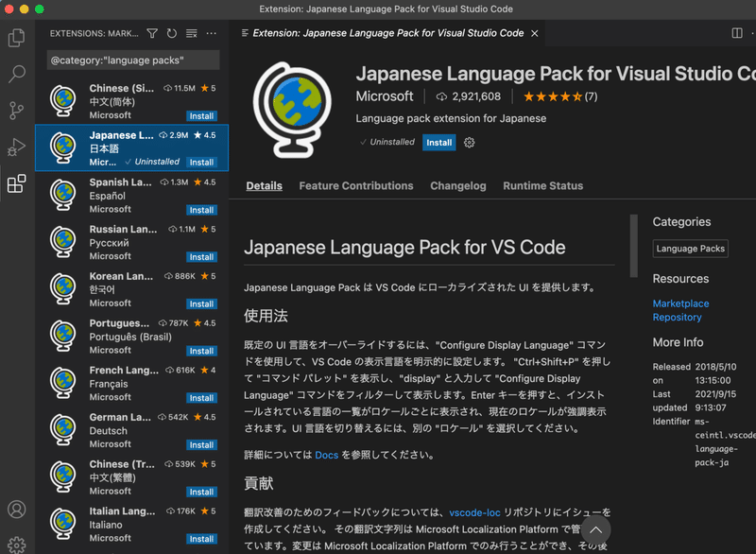
Task: Install Spanish language pack
Action: [x=201, y=210]
